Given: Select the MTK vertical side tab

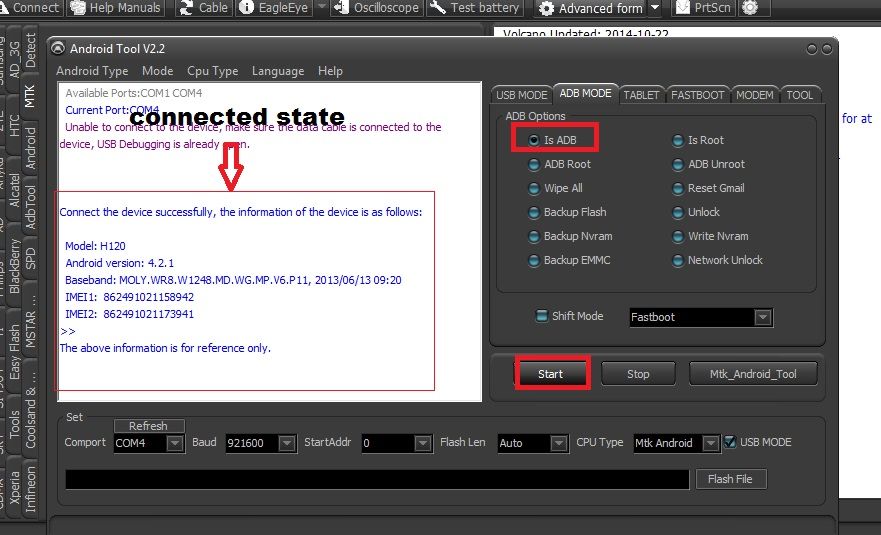Looking at the screenshot, I should [x=29, y=97].
